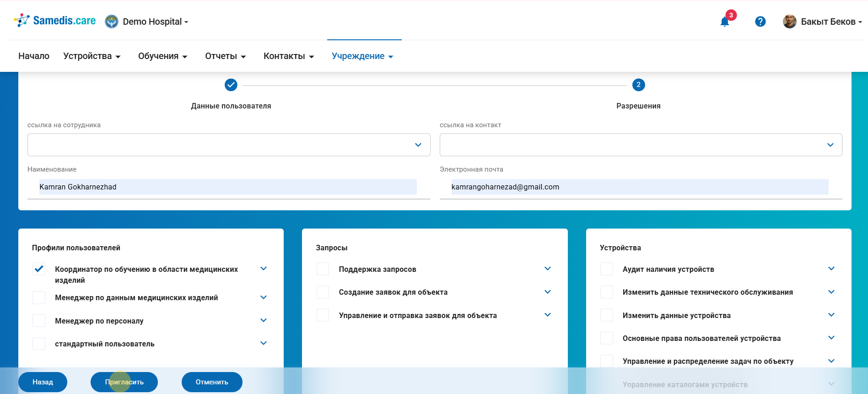Screen dimensions: 868x394
Task: Expand Аудит наличия устройств chevron
Action: coord(831,269)
